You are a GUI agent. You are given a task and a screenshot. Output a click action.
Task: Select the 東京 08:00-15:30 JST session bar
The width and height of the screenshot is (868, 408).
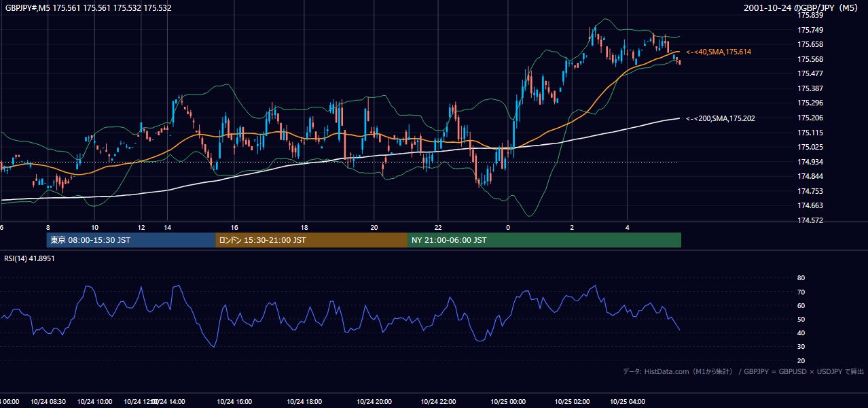(x=131, y=240)
